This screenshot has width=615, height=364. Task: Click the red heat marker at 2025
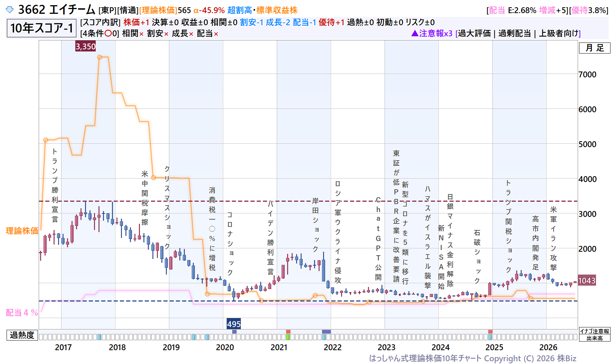tap(490, 332)
